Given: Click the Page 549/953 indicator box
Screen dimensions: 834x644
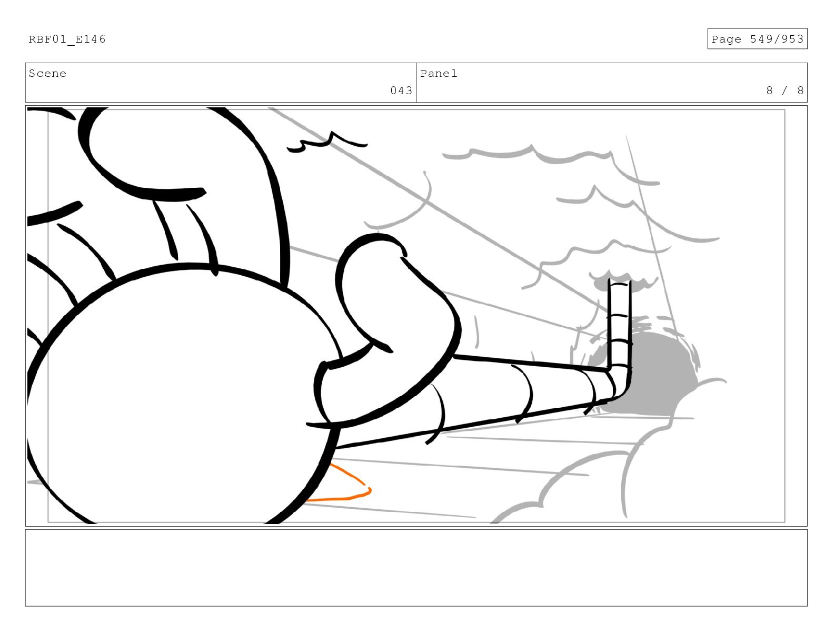Looking at the screenshot, I should pyautogui.click(x=757, y=39).
